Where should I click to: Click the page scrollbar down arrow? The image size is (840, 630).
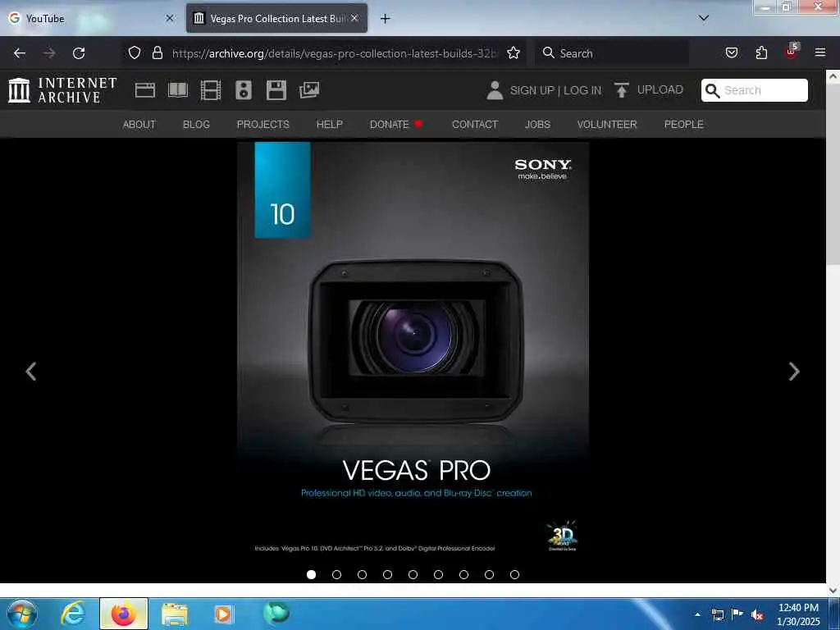click(833, 590)
